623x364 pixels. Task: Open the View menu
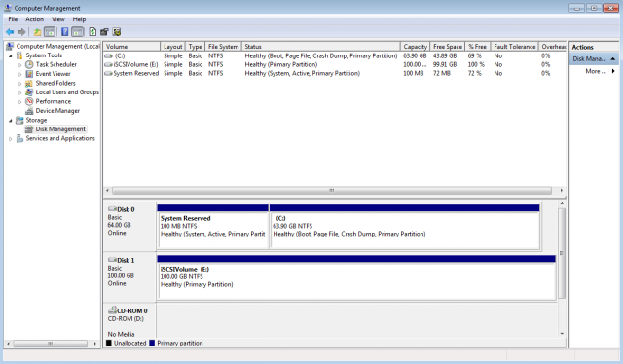pyautogui.click(x=58, y=19)
